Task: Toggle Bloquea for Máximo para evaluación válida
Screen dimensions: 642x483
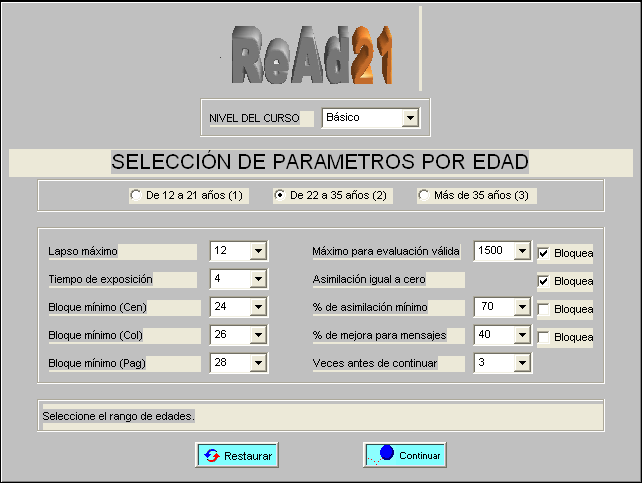Action: coord(543,253)
